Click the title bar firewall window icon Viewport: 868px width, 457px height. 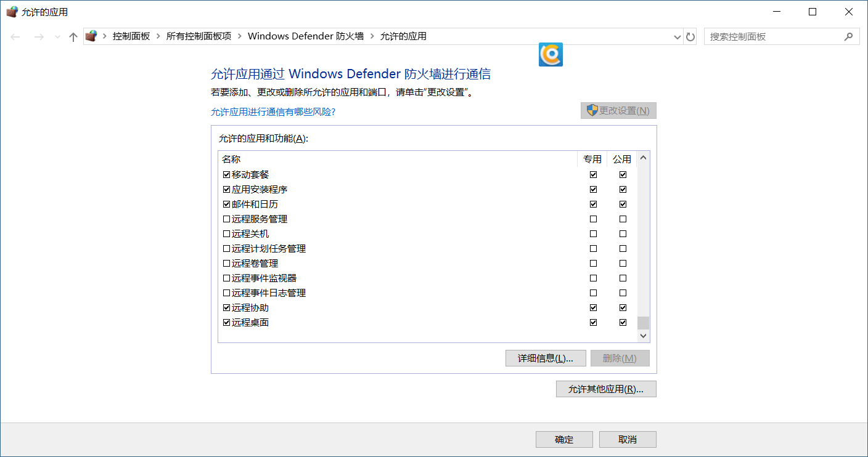tap(12, 12)
